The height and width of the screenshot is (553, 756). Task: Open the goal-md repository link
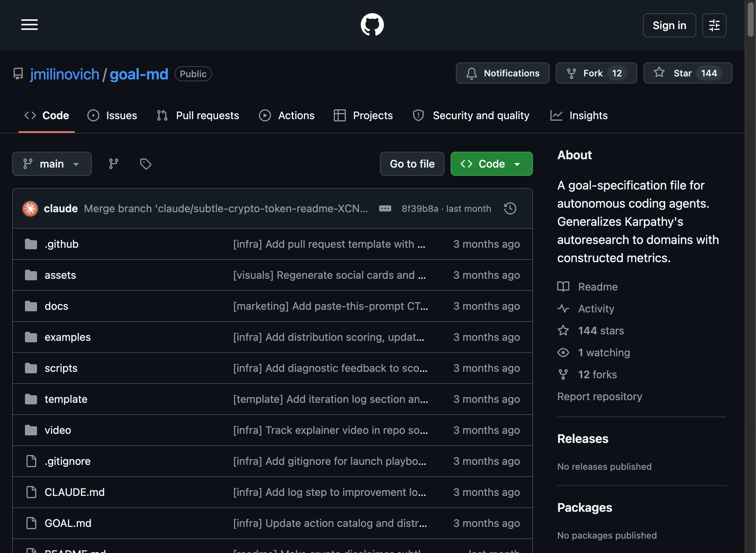coord(139,74)
